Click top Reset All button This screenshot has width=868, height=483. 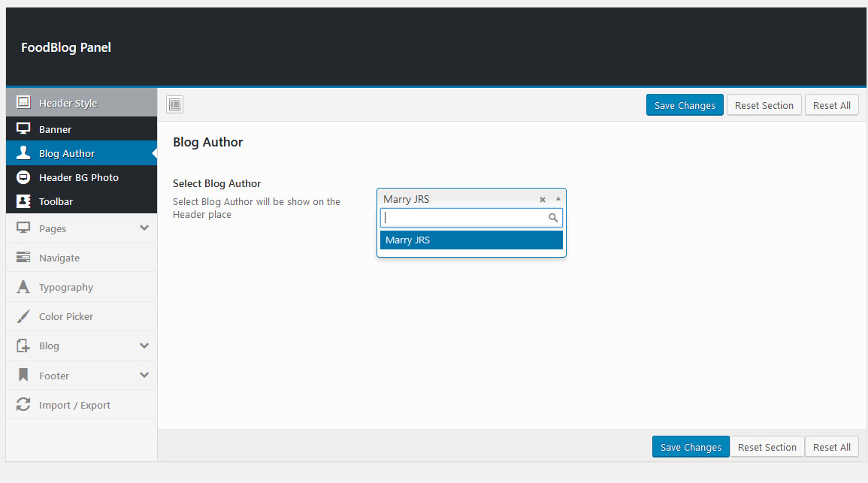[x=831, y=105]
